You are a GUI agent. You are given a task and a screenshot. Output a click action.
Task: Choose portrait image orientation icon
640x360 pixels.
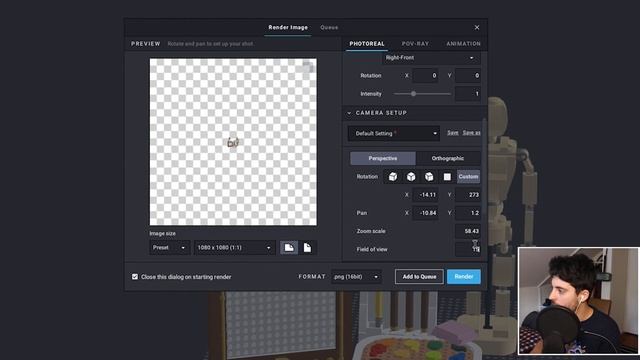pos(307,248)
